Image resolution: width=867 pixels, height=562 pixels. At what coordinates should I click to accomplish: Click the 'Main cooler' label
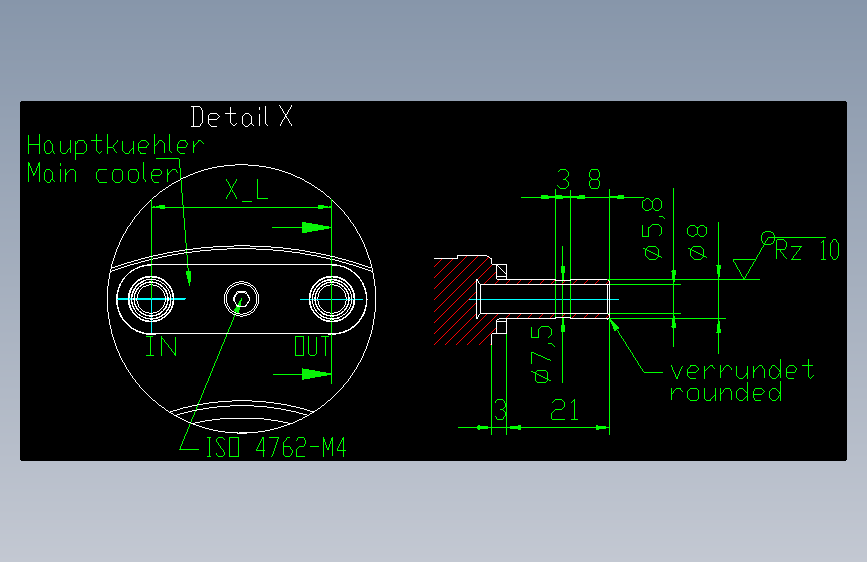click(x=103, y=174)
